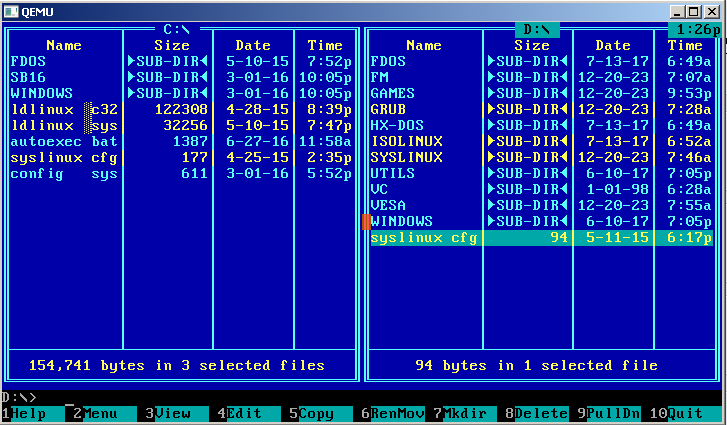Maximize the QEMU window

pos(694,12)
